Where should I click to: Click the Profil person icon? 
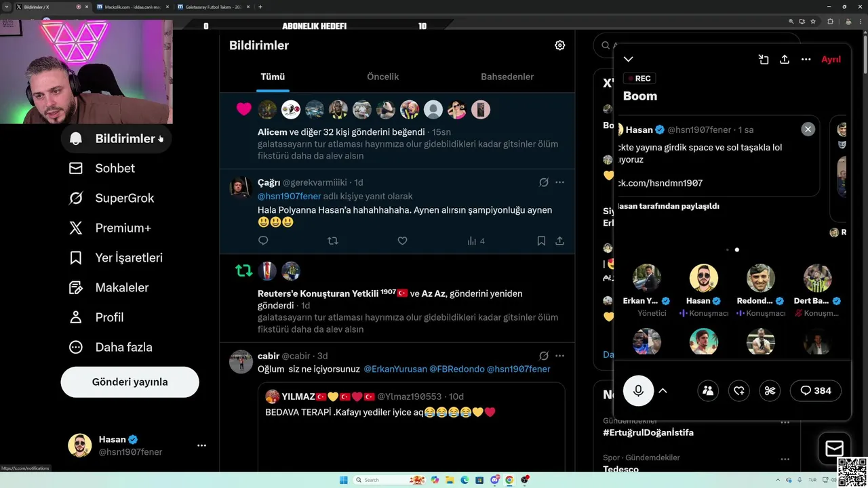coord(76,317)
